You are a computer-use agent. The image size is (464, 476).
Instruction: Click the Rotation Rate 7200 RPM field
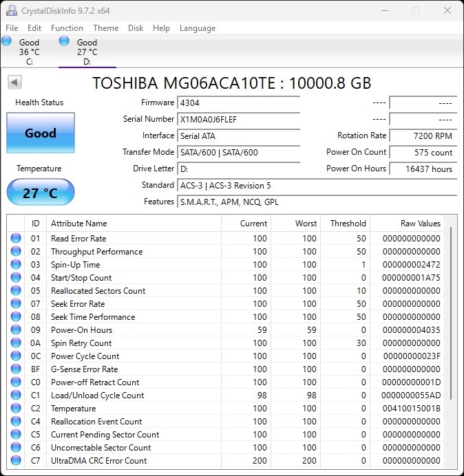tap(423, 136)
